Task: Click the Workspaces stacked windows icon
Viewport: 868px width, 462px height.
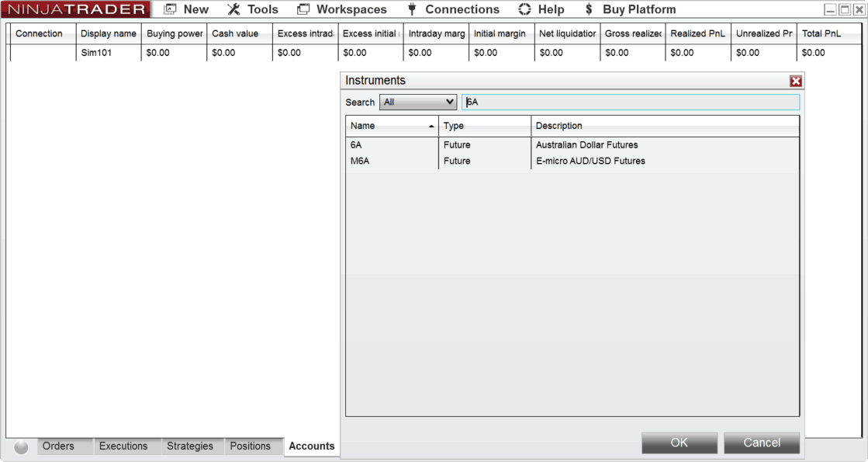Action: pyautogui.click(x=303, y=9)
